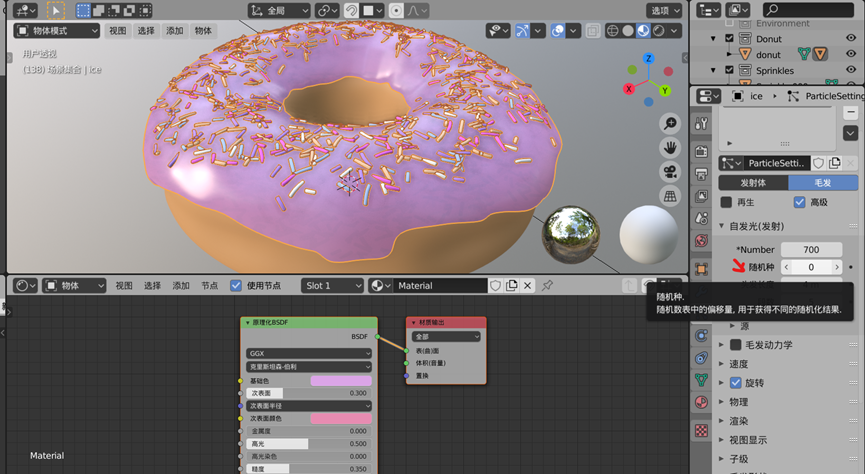Open outliner display mode dropdown
The height and width of the screenshot is (474, 865).
708,10
